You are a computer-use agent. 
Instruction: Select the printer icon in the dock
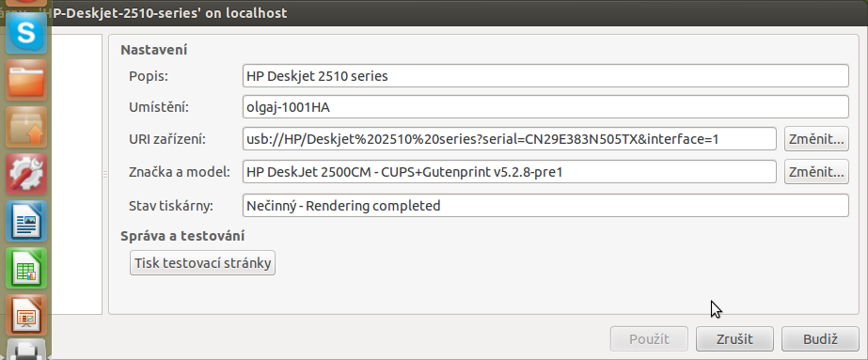(26, 351)
